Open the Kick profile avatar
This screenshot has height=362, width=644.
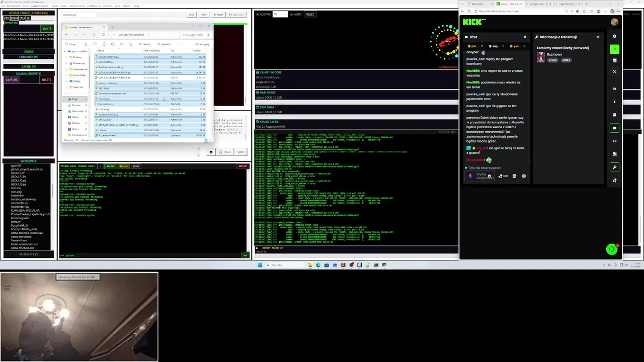click(x=614, y=22)
